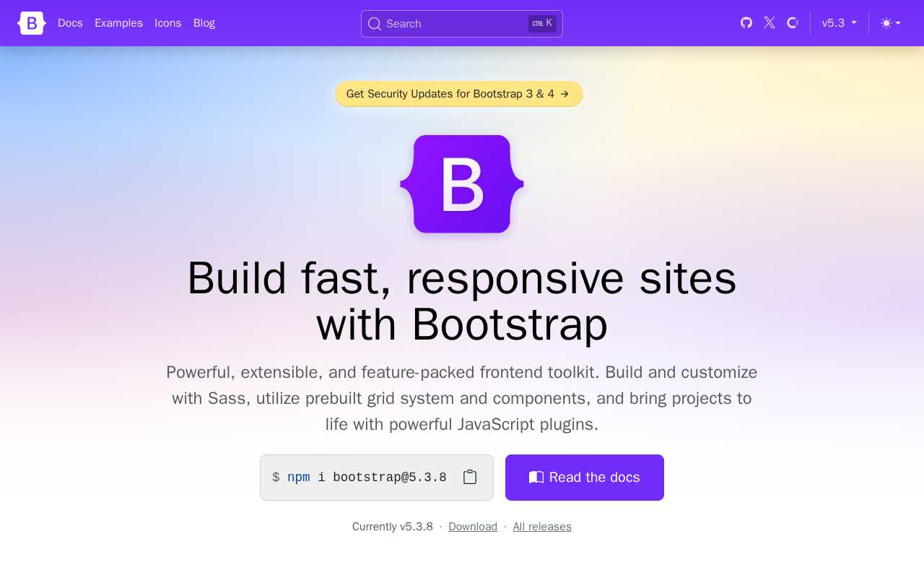Click the arrow in the security updates banner
The width and height of the screenshot is (924, 578).
(x=565, y=94)
